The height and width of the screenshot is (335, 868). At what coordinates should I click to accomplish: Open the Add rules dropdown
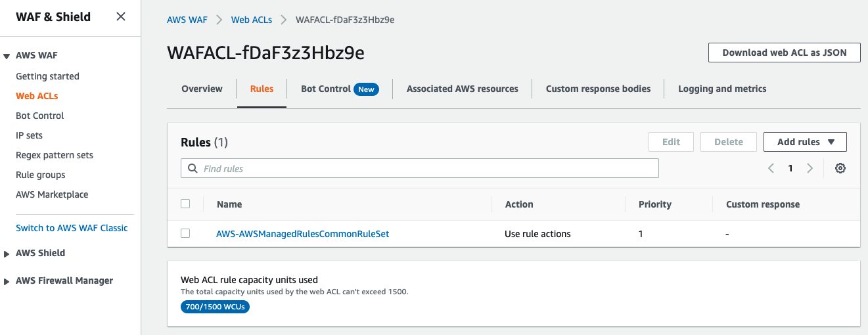[805, 142]
